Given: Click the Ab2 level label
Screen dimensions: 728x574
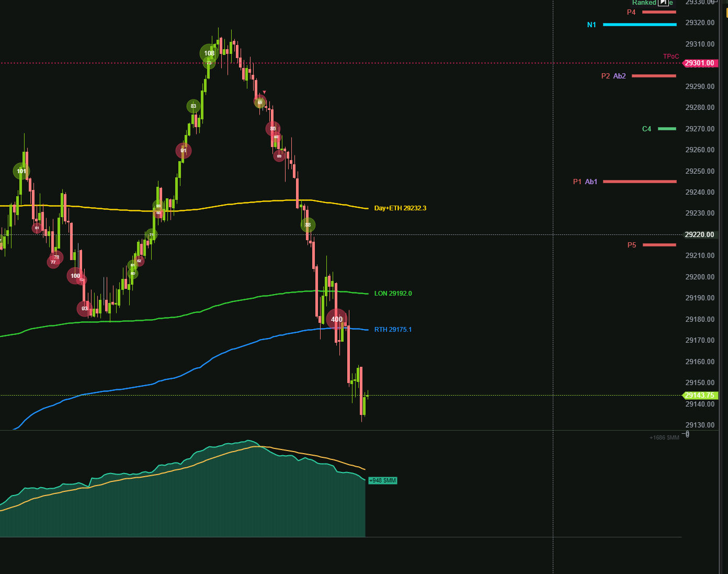Looking at the screenshot, I should click(619, 76).
